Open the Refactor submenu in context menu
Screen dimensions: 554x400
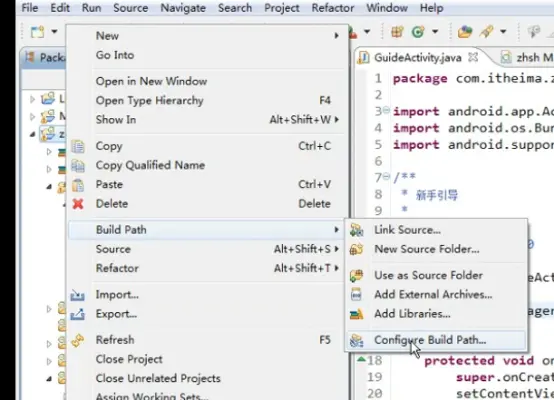pyautogui.click(x=206, y=268)
